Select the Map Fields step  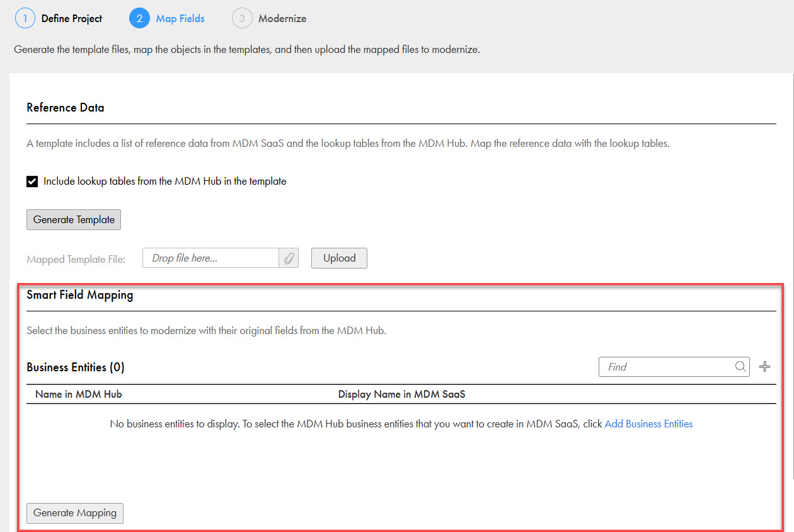point(180,19)
